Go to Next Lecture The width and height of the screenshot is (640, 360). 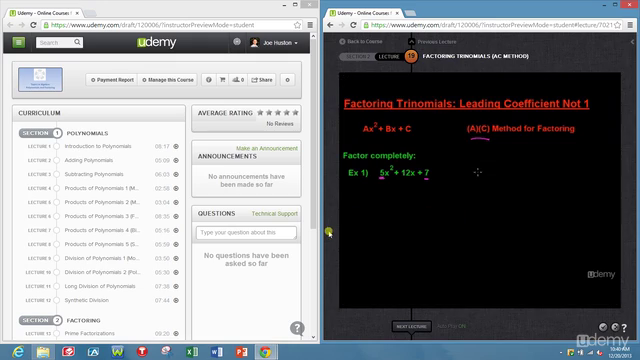pyautogui.click(x=411, y=327)
